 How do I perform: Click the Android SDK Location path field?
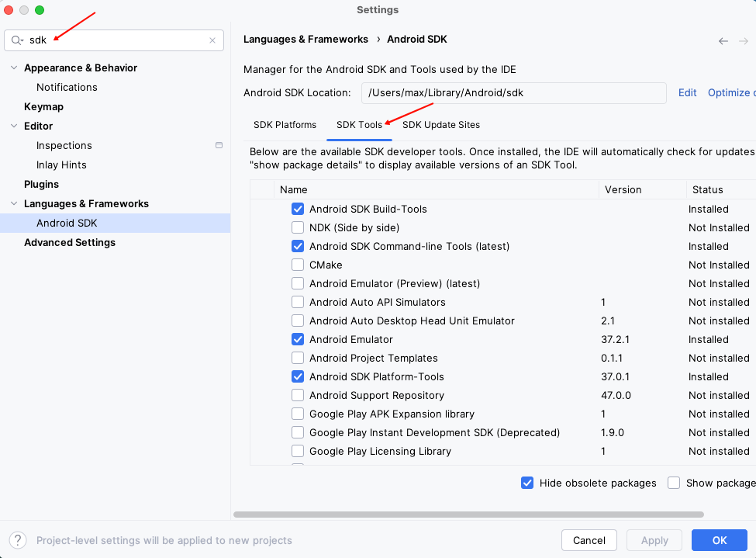pyautogui.click(x=513, y=92)
